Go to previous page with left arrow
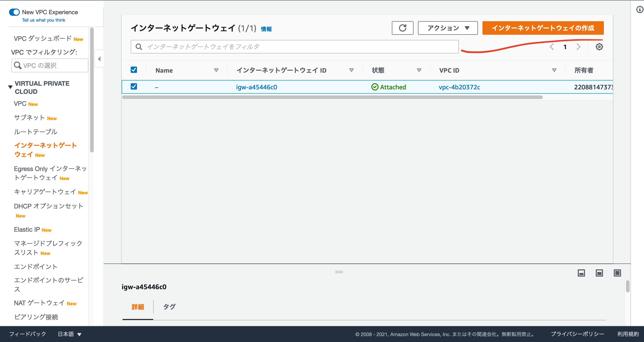This screenshot has height=342, width=644. tap(552, 46)
